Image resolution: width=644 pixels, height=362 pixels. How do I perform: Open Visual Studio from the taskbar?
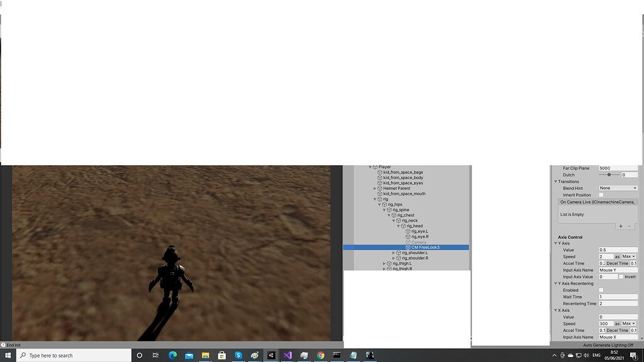(288, 354)
